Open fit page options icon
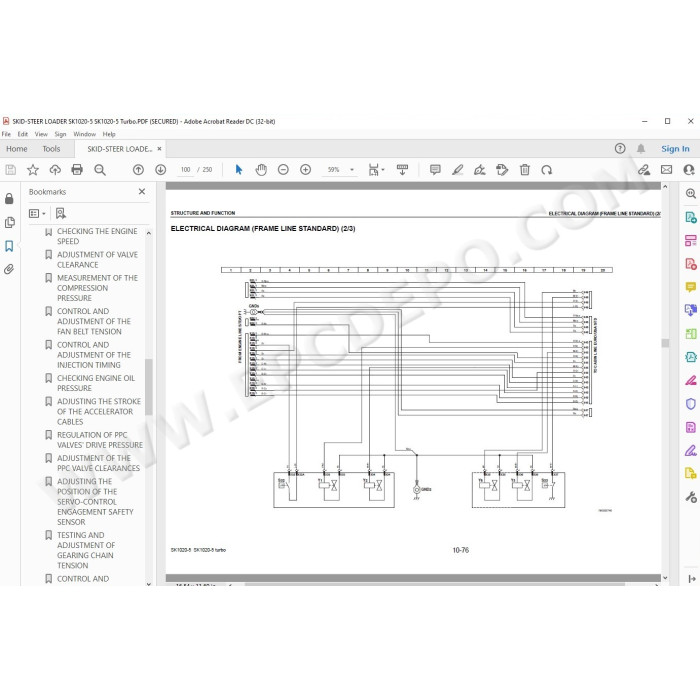 (x=376, y=170)
